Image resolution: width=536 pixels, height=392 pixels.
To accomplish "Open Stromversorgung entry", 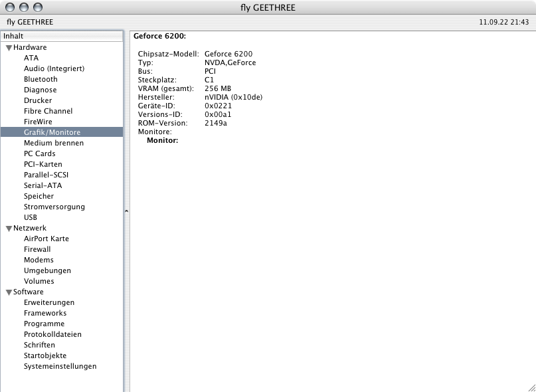I will [x=54, y=207].
